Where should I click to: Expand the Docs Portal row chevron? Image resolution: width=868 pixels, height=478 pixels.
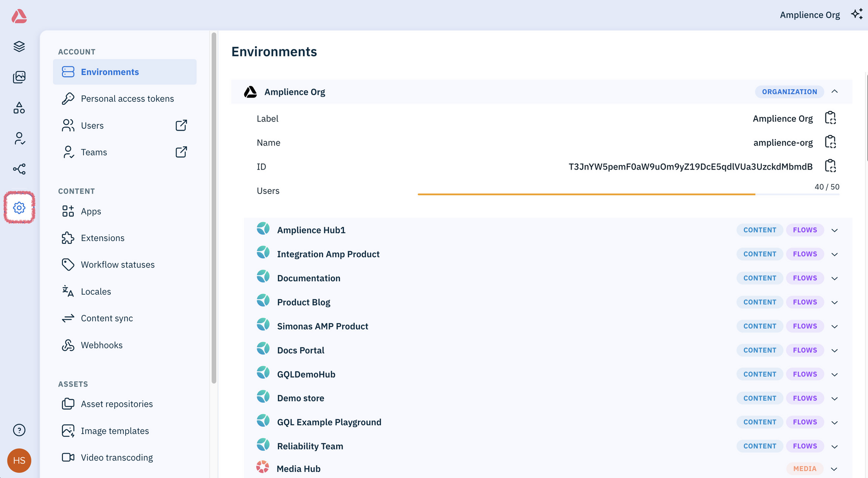click(x=835, y=350)
